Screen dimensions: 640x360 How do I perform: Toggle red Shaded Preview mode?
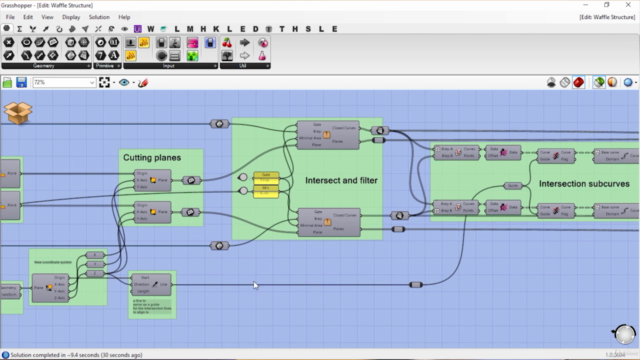[x=578, y=82]
